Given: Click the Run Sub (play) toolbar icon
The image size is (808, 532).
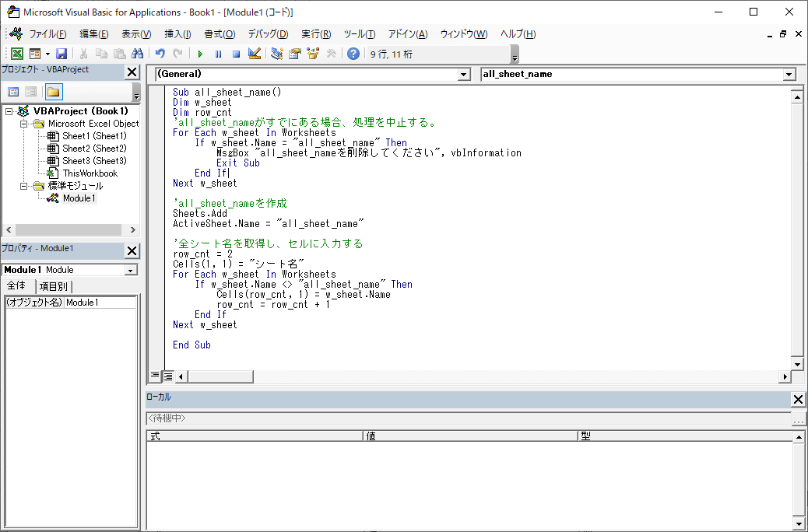Looking at the screenshot, I should click(200, 54).
